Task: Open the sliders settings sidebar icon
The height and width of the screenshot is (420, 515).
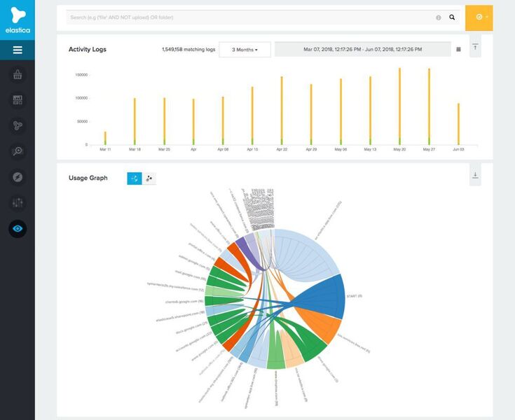Action: pos(18,203)
